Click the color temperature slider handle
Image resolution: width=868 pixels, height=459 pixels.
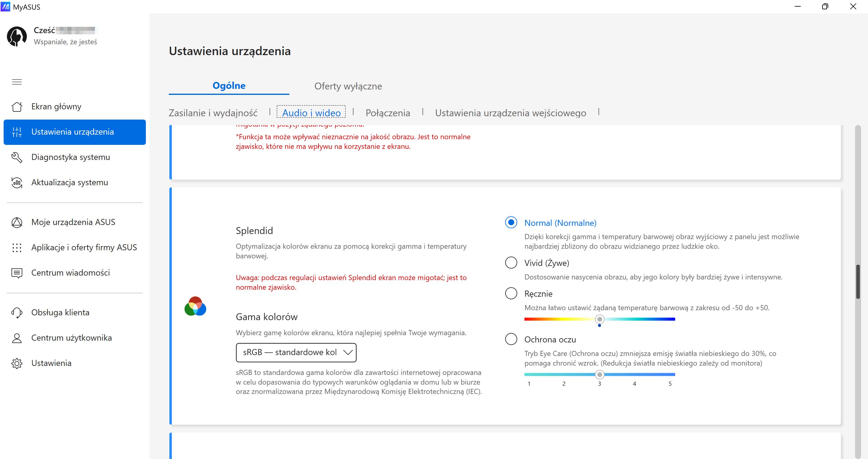[x=599, y=319]
